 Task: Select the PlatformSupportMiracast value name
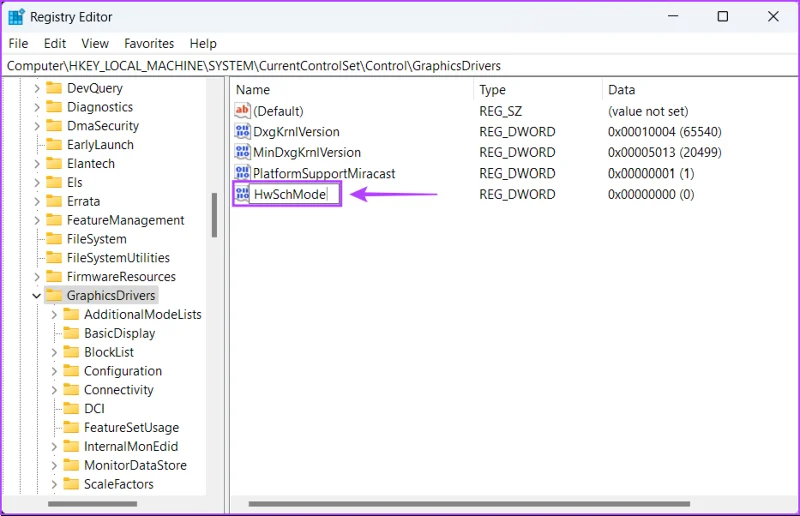(324, 174)
